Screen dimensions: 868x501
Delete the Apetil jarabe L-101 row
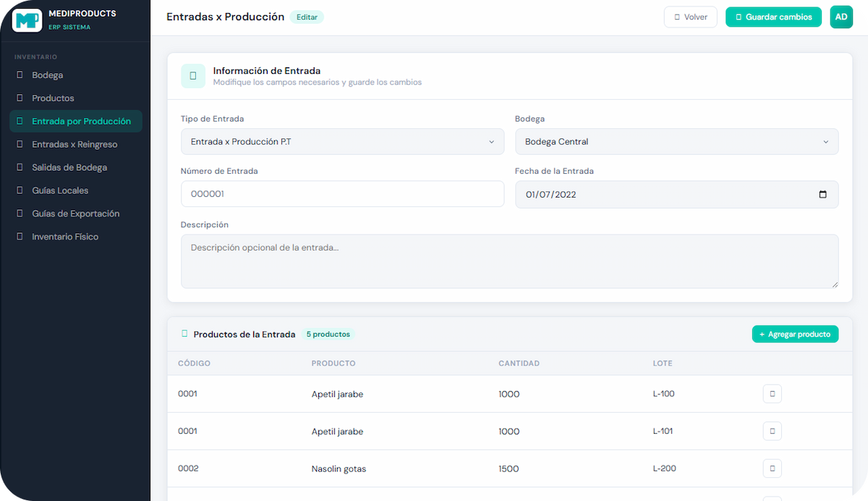(773, 431)
